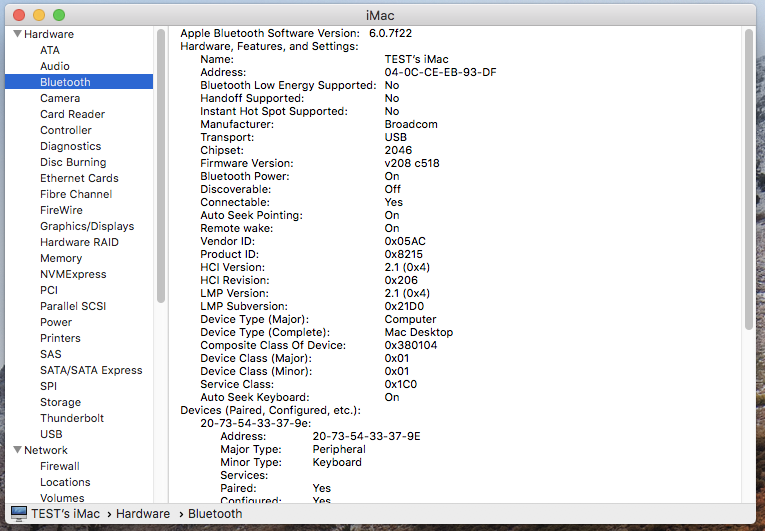The width and height of the screenshot is (765, 531).
Task: Select Hardware RAID entry
Action: [x=80, y=242]
